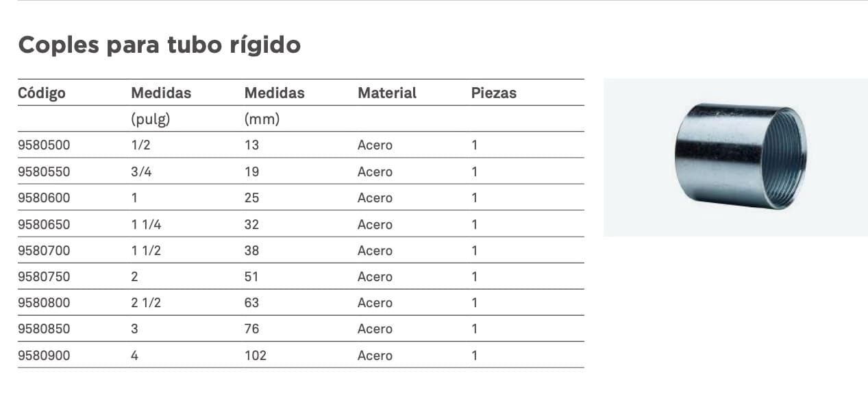Click product code 9580750
This screenshot has height=406, width=868.
[x=44, y=276]
